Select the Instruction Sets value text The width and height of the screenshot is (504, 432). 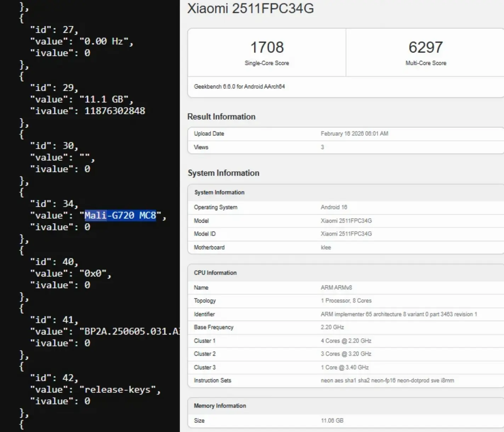[387, 380]
